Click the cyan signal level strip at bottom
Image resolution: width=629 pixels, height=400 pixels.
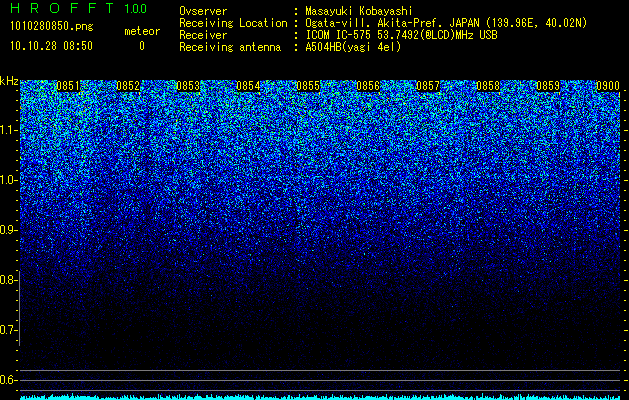(320, 397)
